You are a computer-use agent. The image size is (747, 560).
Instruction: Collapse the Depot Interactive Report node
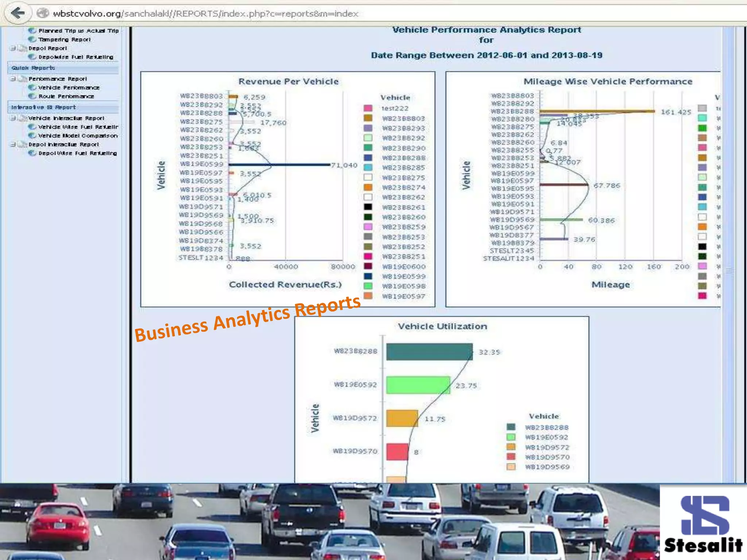click(x=13, y=144)
